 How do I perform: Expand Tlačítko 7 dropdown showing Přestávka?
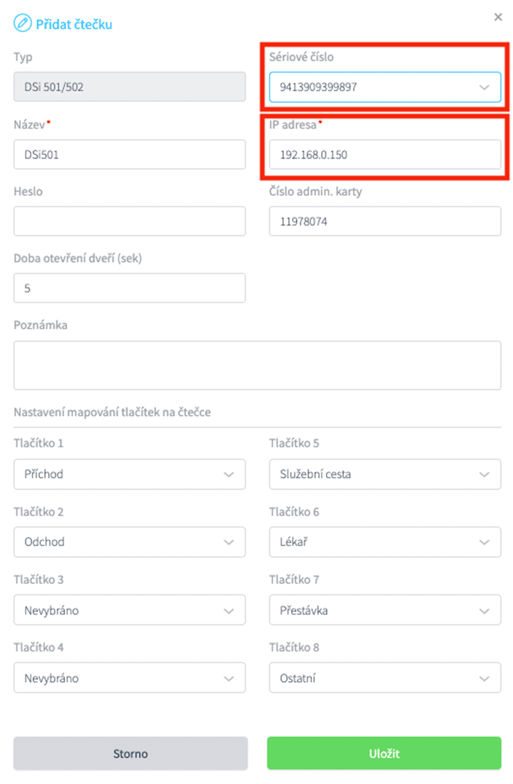384,610
